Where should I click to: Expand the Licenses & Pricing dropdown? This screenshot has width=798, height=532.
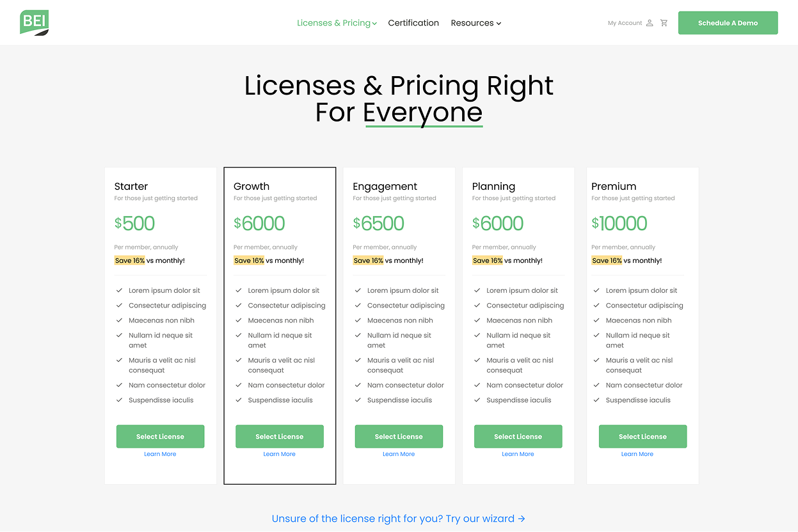337,23
